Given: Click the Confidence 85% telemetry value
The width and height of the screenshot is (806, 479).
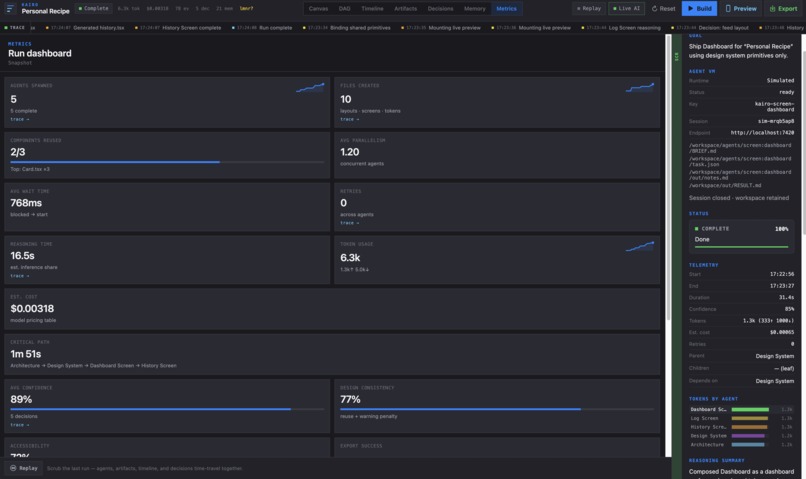Looking at the screenshot, I should pyautogui.click(x=789, y=309).
